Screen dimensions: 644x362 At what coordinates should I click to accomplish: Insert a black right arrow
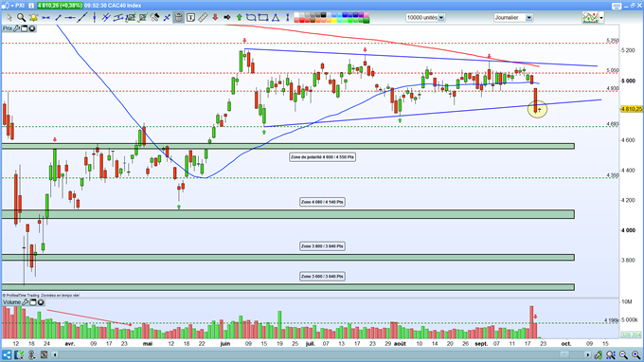pyautogui.click(x=227, y=18)
